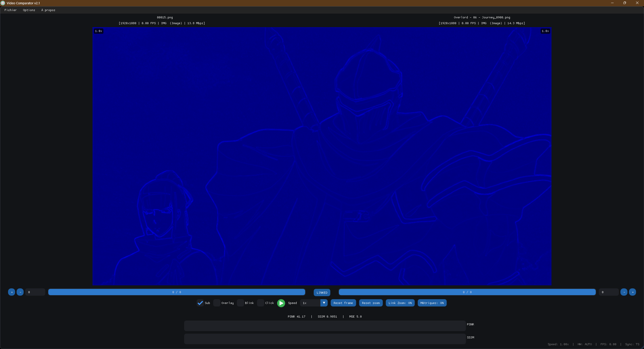This screenshot has height=349, width=644.
Task: Click the FPS: 0.00 status entry
Action: (608, 344)
